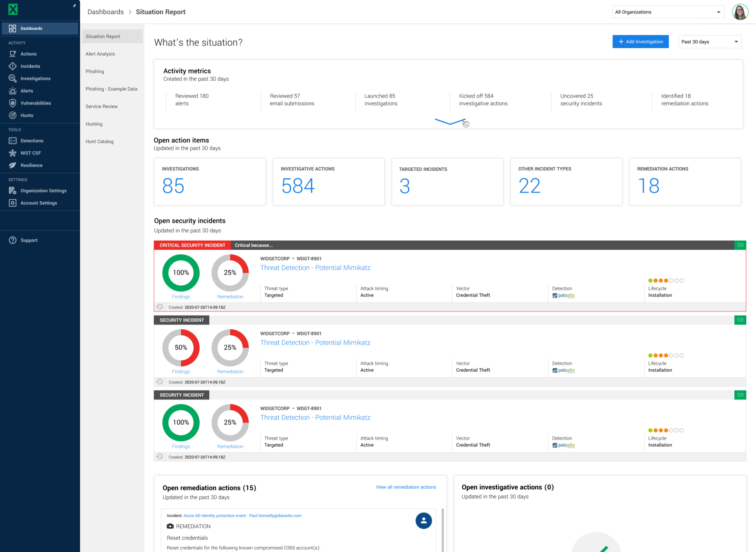Open the Investigations magnifier icon
Screen dimensions: 756x552
12,78
